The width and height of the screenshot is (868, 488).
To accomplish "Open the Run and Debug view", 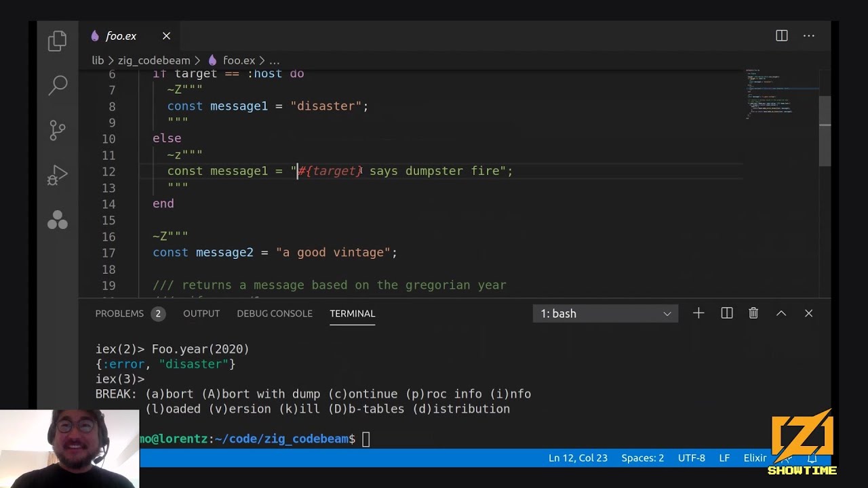I will coord(58,175).
